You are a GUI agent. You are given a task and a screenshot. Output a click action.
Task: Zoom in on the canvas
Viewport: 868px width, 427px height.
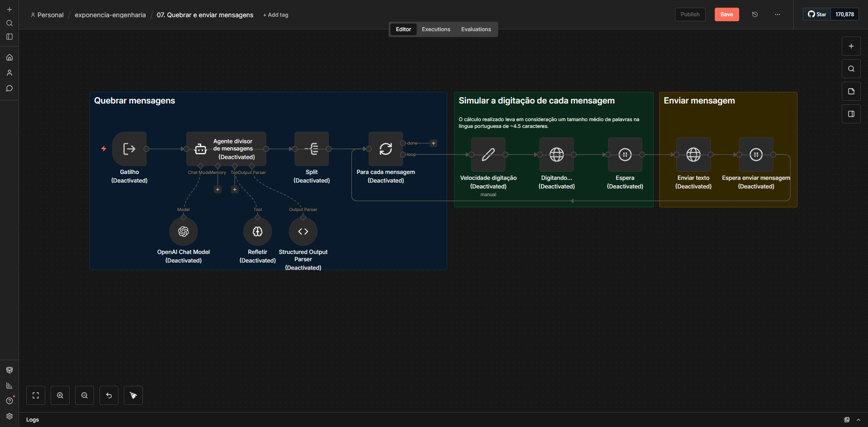click(60, 395)
